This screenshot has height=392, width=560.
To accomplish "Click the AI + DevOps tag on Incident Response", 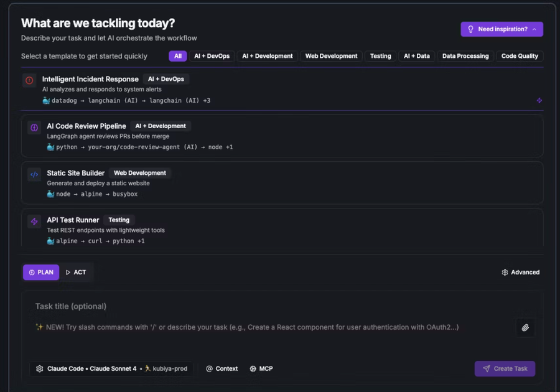I will pyautogui.click(x=166, y=79).
